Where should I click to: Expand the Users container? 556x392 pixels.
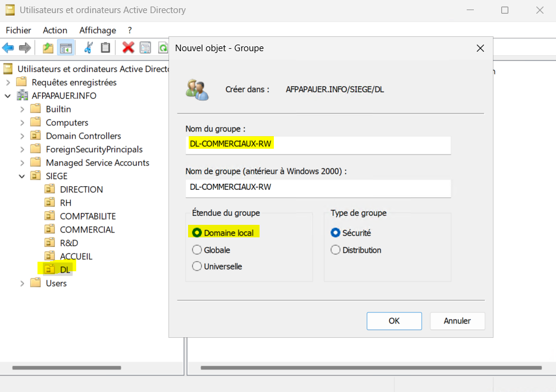coord(22,283)
